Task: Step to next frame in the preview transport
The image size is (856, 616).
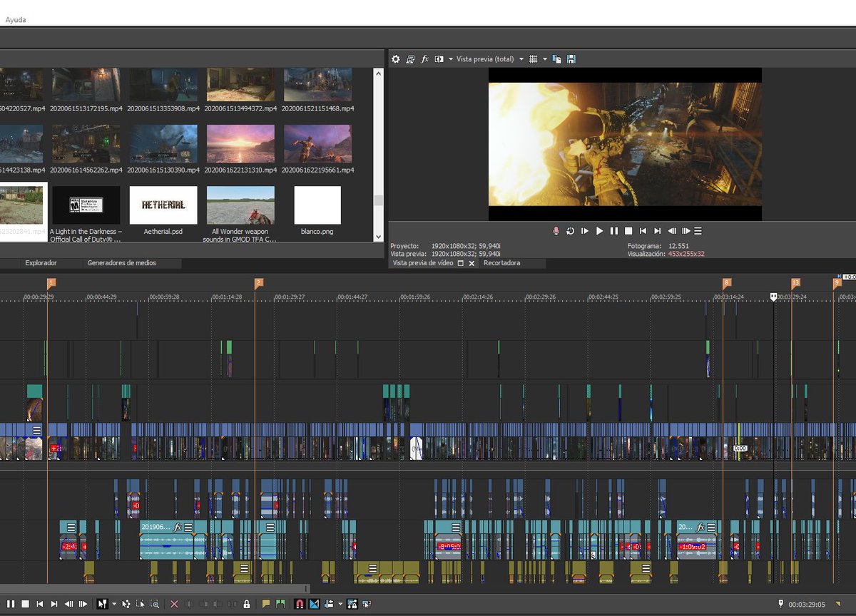Action: tap(686, 231)
